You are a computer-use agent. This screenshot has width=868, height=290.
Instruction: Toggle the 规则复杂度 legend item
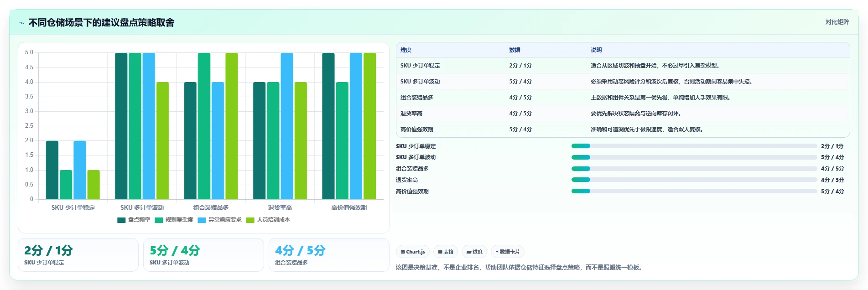174,220
